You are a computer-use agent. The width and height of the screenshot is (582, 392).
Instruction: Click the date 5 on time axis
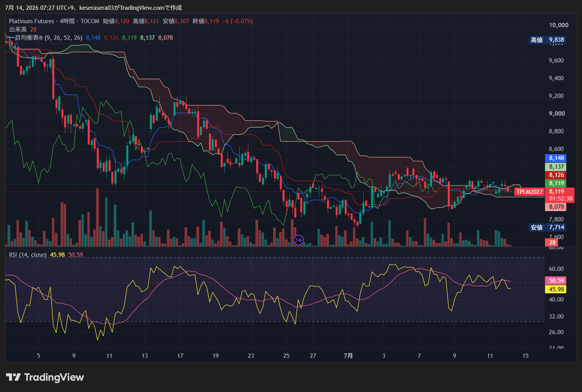[x=38, y=356]
